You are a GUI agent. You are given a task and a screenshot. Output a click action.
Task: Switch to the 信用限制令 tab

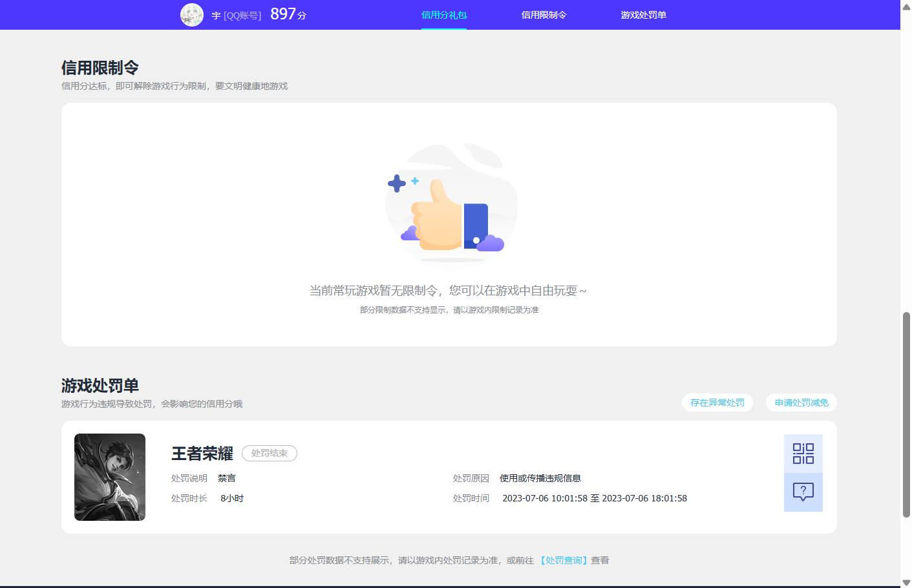click(x=544, y=14)
